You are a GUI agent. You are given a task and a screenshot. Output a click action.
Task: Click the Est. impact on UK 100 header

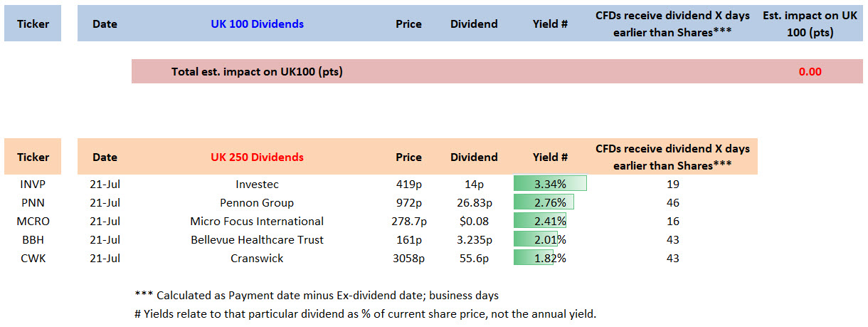811,24
